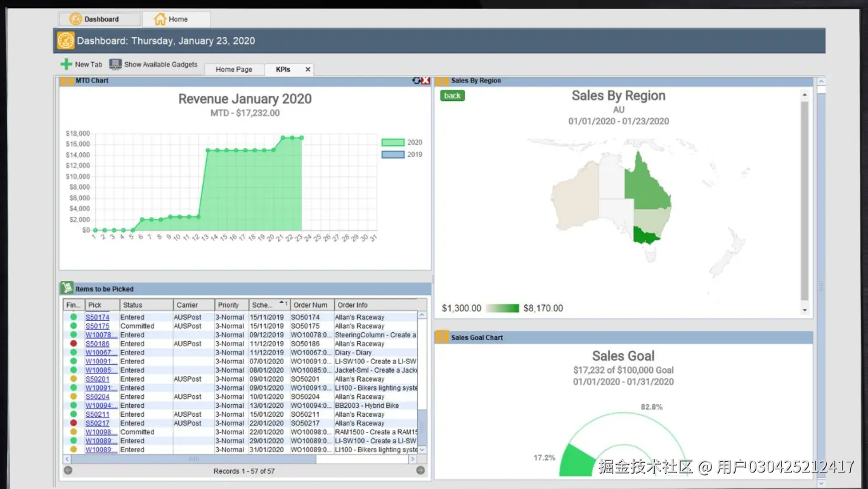This screenshot has height=489, width=868.
Task: Click the yellow status dot for pick S50204
Action: pyautogui.click(x=74, y=397)
